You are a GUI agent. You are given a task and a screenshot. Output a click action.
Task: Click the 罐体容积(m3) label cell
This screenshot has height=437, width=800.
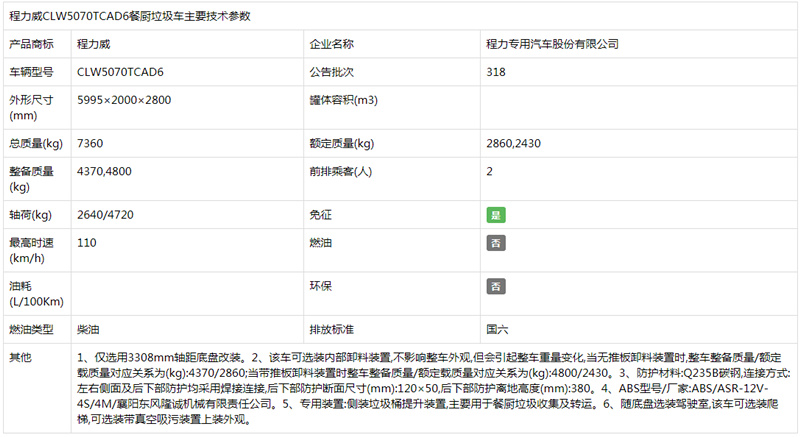point(343,101)
